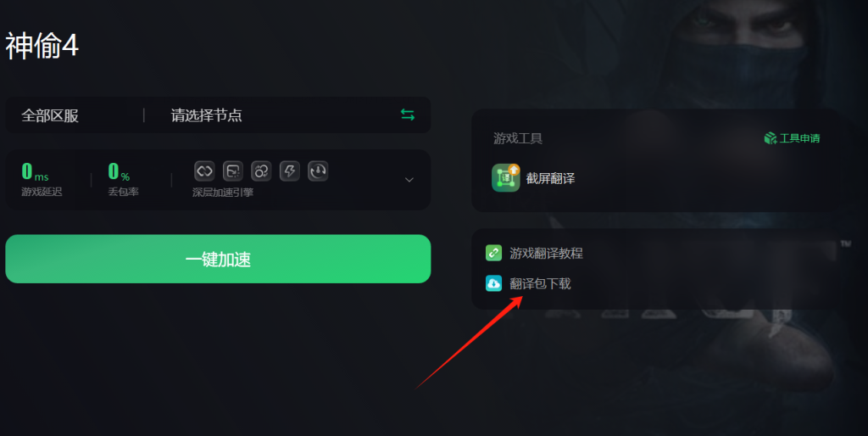Click the second deep acceleration engine icon
868x436 pixels.
(233, 171)
